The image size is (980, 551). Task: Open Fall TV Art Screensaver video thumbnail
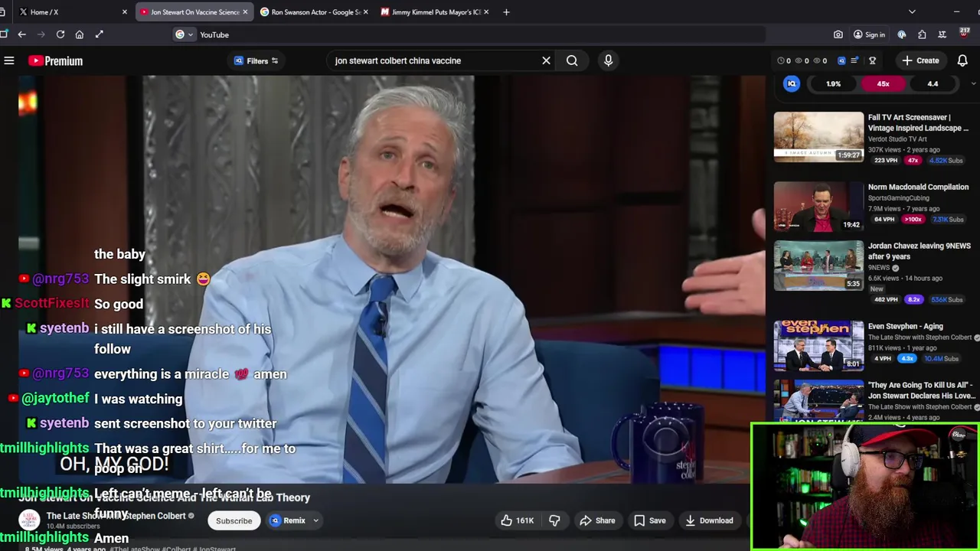pyautogui.click(x=818, y=137)
